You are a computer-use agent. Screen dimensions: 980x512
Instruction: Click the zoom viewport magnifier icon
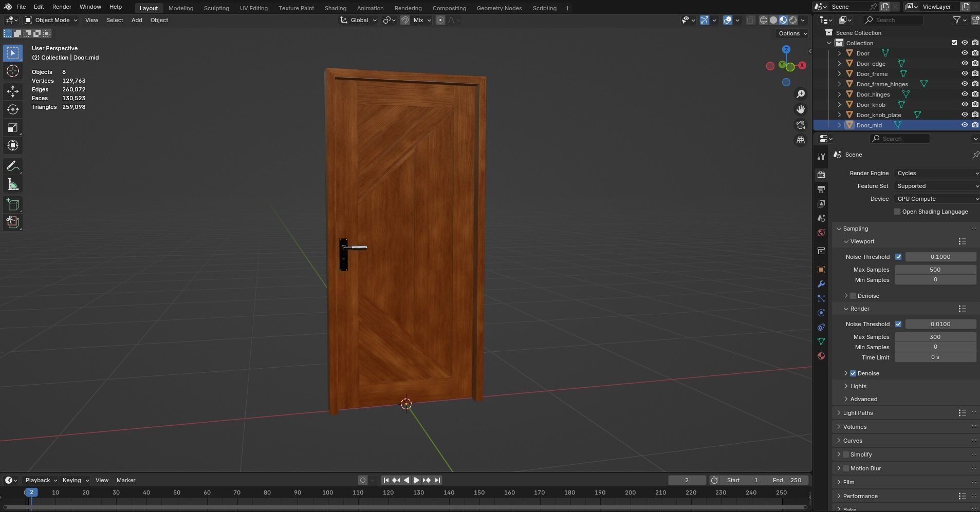pyautogui.click(x=801, y=94)
